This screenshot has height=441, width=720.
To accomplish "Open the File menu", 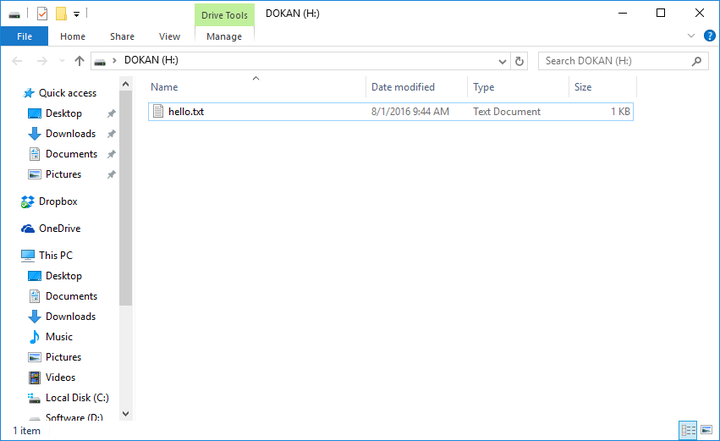I will pos(24,36).
